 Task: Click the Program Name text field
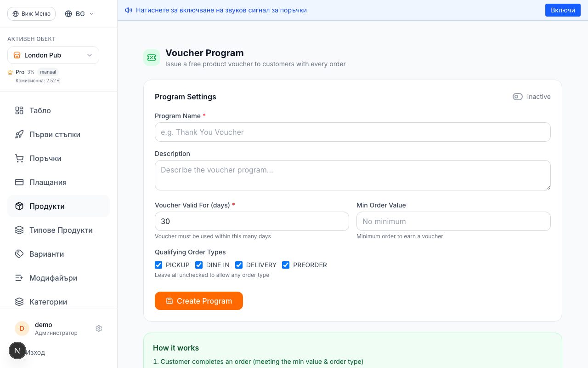(352, 132)
